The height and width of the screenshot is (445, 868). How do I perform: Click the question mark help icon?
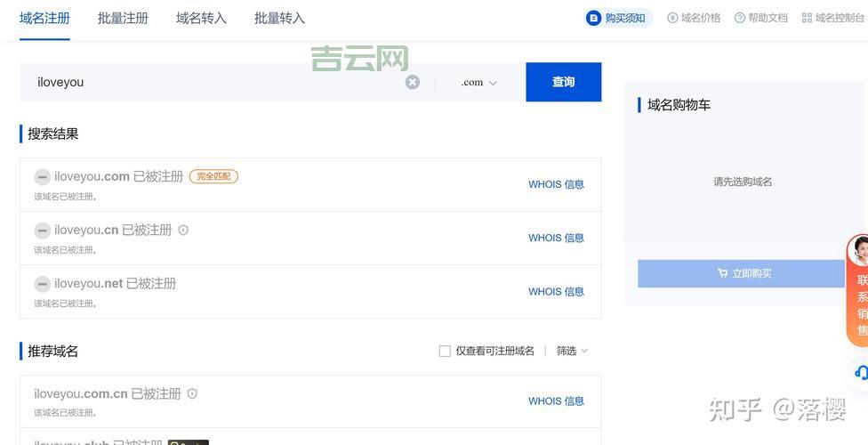point(740,18)
